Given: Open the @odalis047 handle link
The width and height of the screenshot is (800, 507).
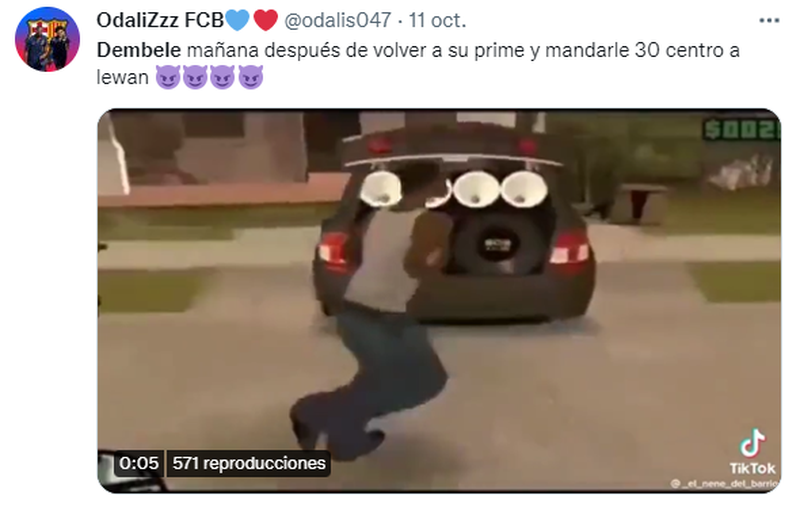Looking at the screenshot, I should (x=337, y=20).
